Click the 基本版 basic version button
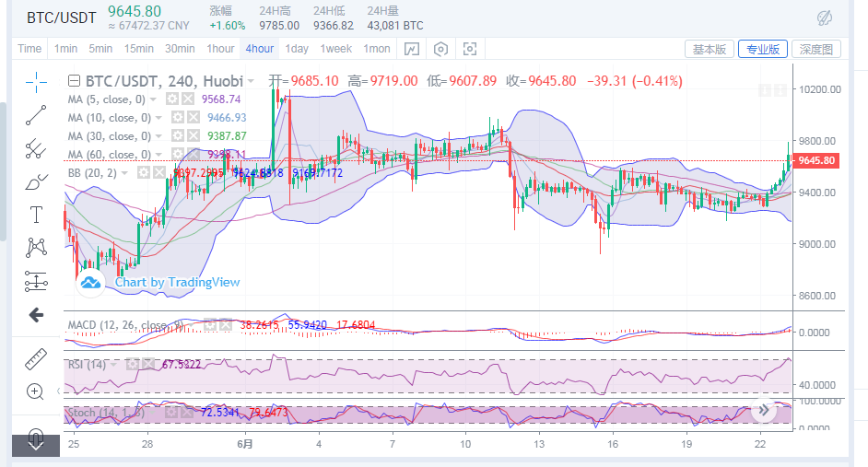Viewport: 868px width, 467px height. coord(710,49)
